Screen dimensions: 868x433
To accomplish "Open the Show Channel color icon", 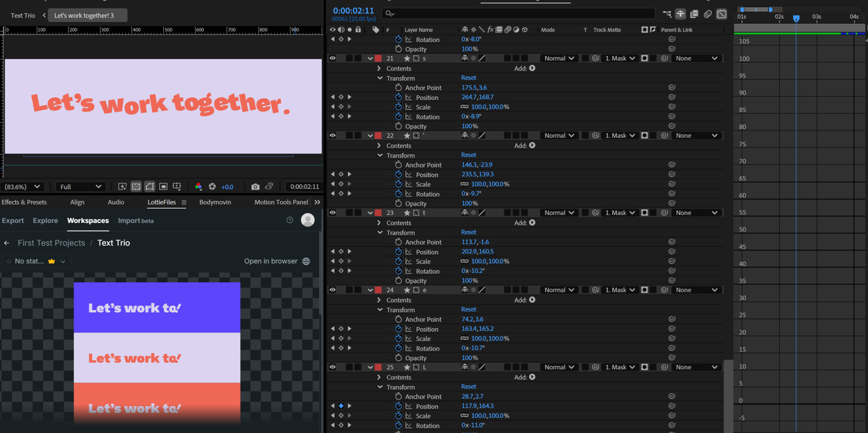I will (198, 186).
